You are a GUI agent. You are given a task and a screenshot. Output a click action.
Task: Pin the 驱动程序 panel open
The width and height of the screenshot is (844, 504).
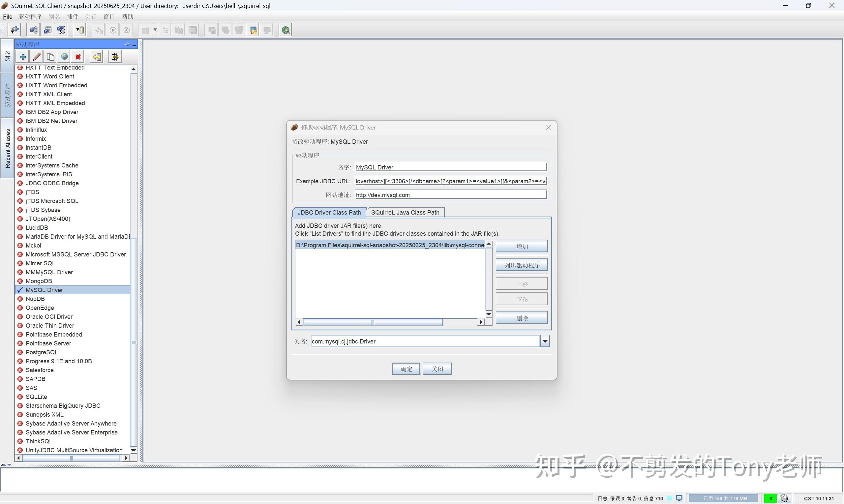click(x=127, y=44)
